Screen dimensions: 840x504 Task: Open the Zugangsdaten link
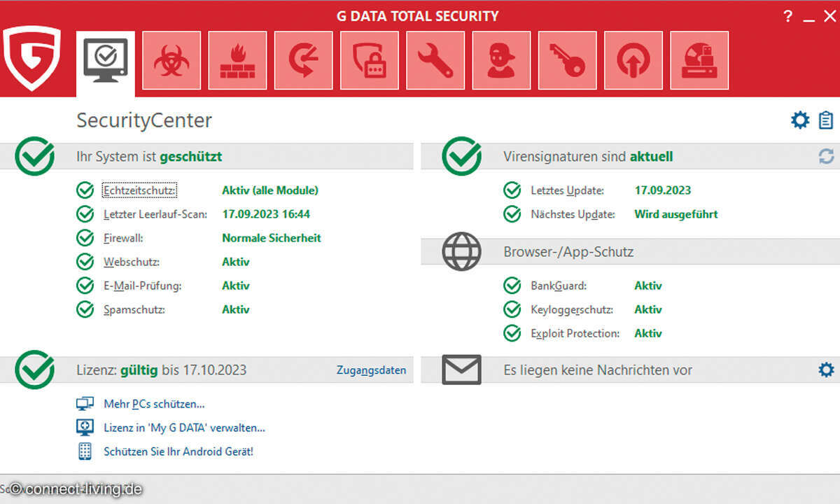coord(371,370)
